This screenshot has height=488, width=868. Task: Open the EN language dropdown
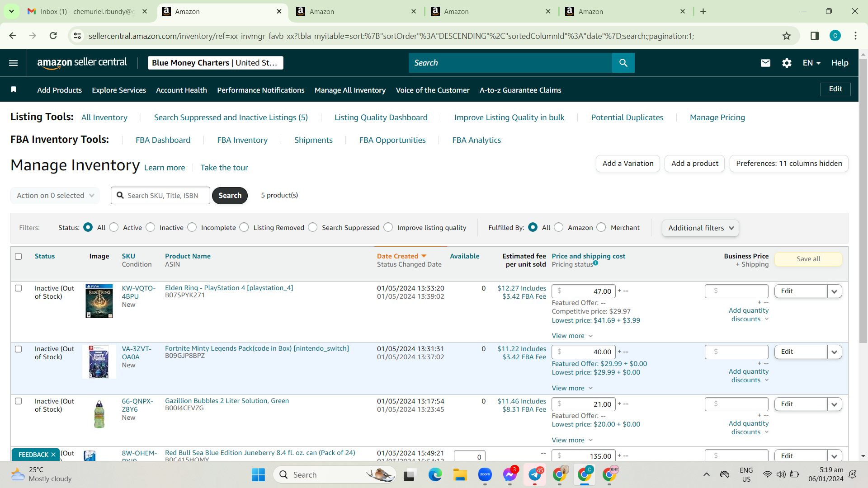[811, 63]
